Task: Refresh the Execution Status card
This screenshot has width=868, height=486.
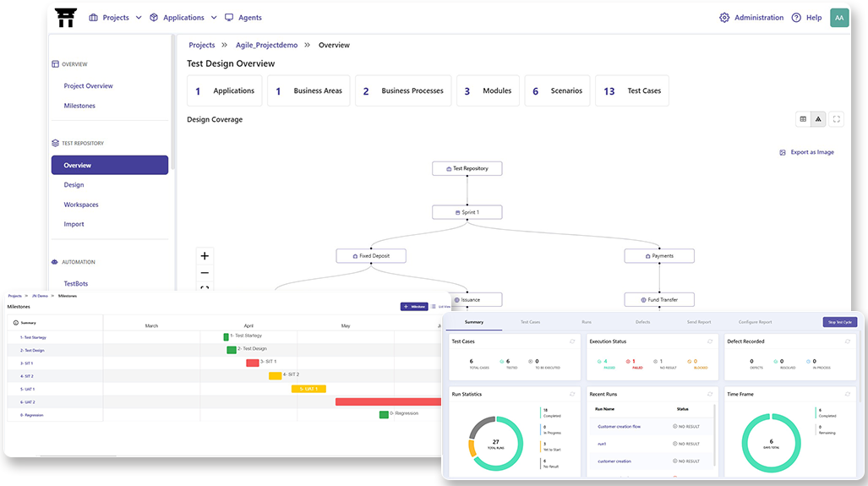Action: (708, 341)
